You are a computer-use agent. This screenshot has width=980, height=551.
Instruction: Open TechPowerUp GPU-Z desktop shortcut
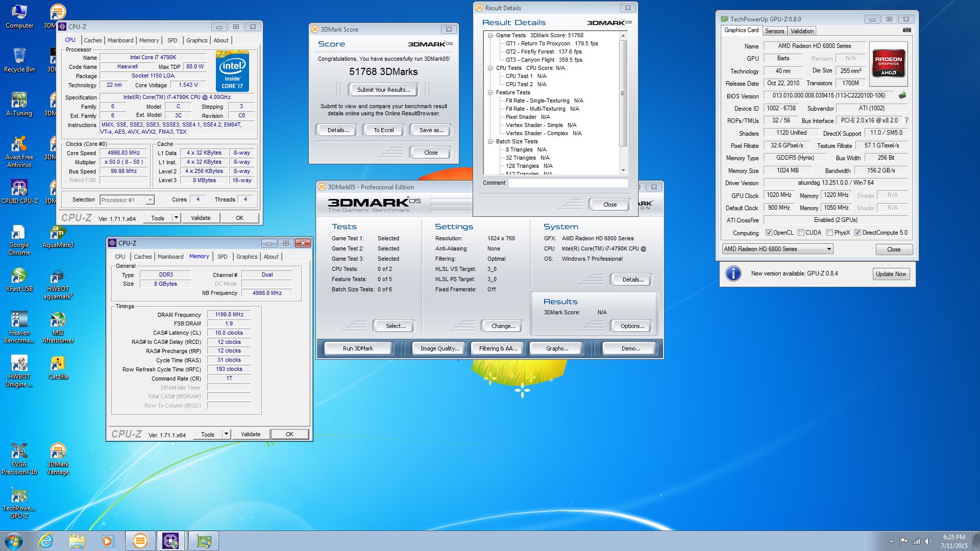(x=19, y=503)
